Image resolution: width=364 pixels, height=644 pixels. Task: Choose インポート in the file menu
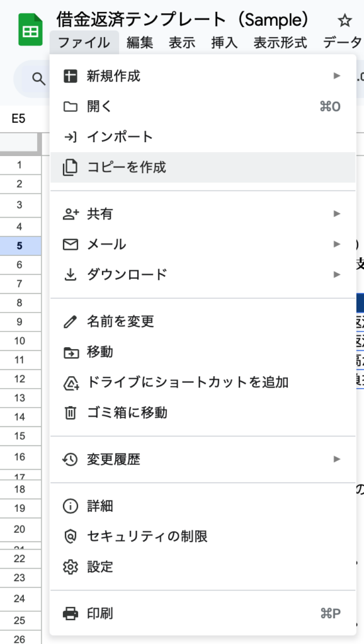(203, 136)
